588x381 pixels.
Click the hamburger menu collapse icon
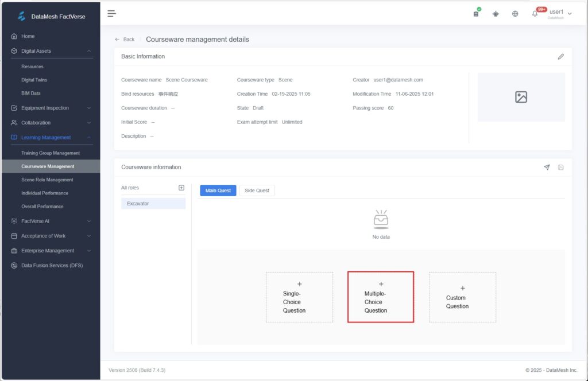(x=111, y=14)
